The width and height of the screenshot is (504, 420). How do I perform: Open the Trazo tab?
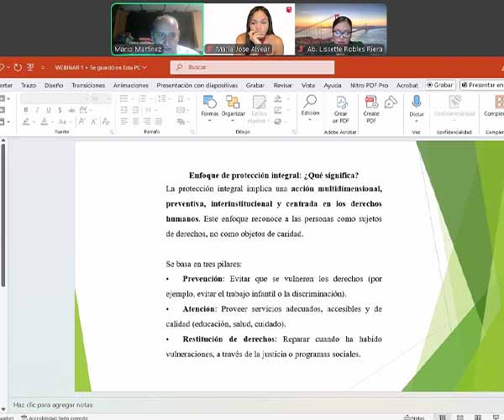tap(29, 85)
